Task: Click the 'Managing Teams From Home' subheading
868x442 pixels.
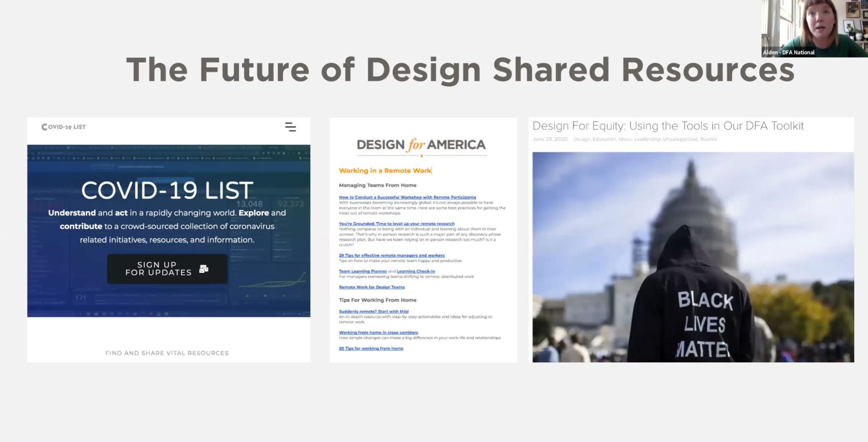Action: point(378,185)
